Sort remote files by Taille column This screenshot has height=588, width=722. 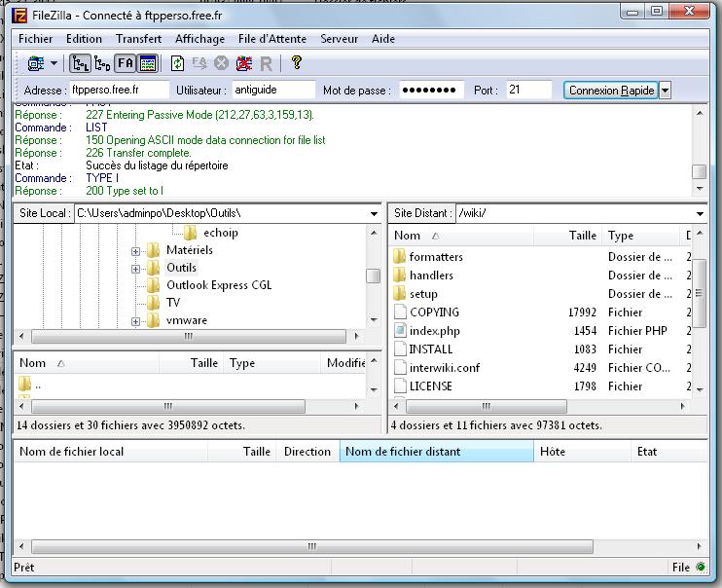point(567,236)
